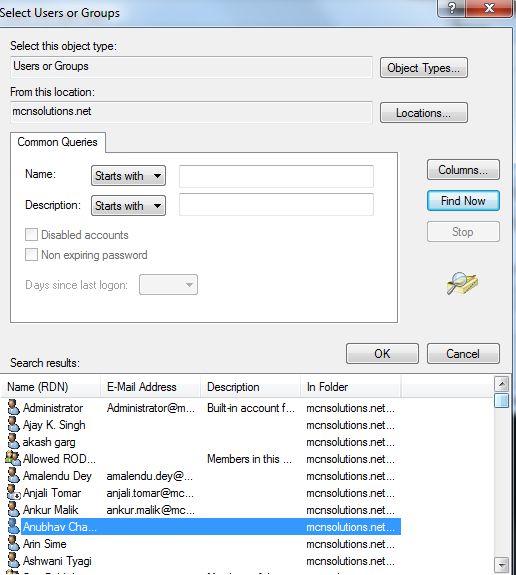Toggle the Non expiring password checkbox

click(x=31, y=254)
